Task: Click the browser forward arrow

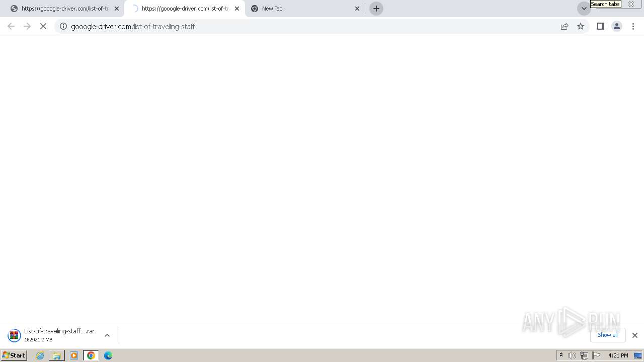Action: click(x=27, y=26)
